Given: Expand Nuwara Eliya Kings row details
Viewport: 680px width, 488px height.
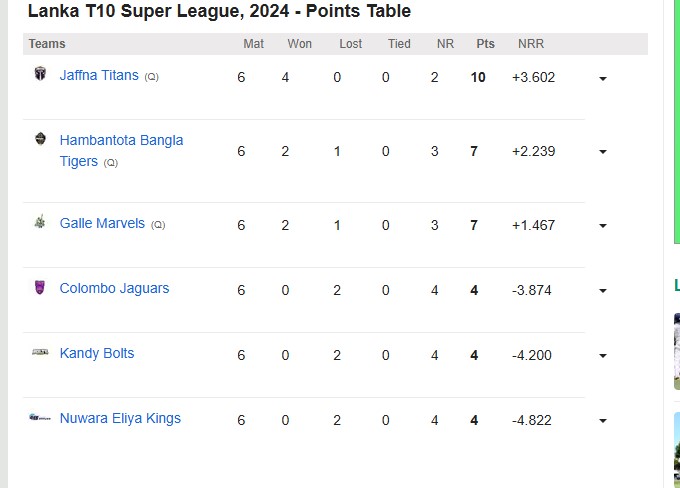Looking at the screenshot, I should tap(603, 421).
